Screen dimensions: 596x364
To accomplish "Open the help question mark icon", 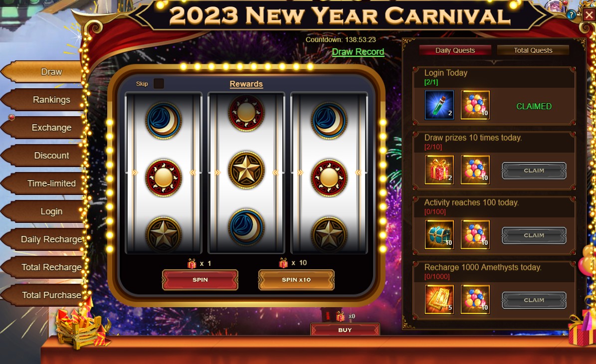I will [571, 14].
